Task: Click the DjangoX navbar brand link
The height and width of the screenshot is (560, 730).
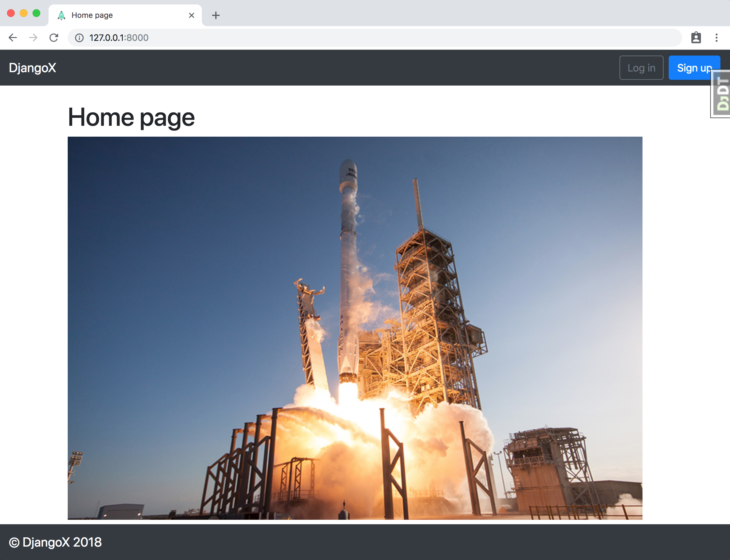Action: pyautogui.click(x=32, y=68)
